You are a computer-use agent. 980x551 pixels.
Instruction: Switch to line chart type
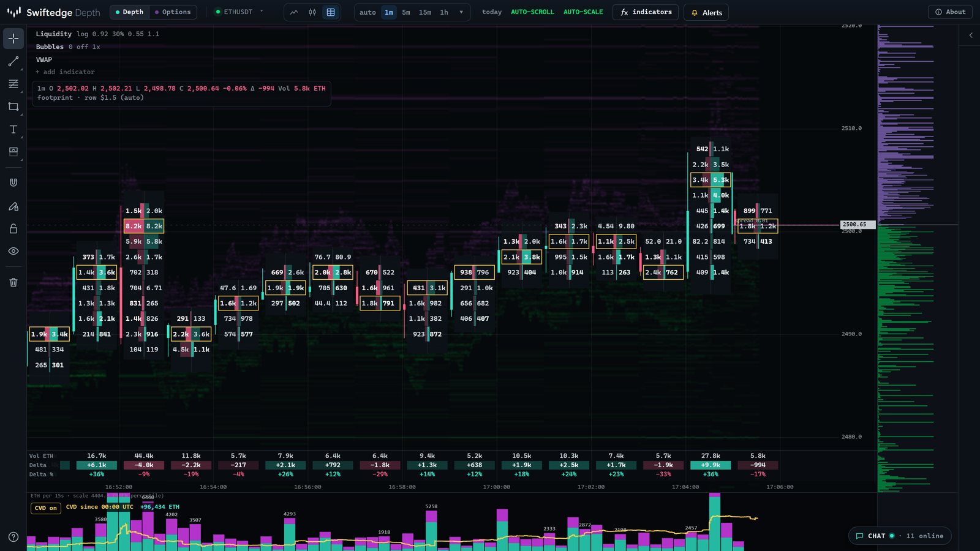pyautogui.click(x=294, y=12)
